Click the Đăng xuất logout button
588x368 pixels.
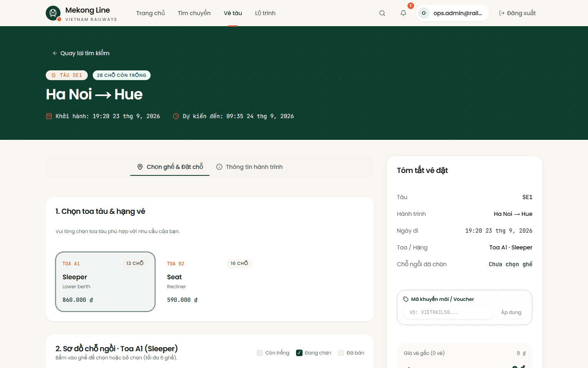pyautogui.click(x=517, y=13)
